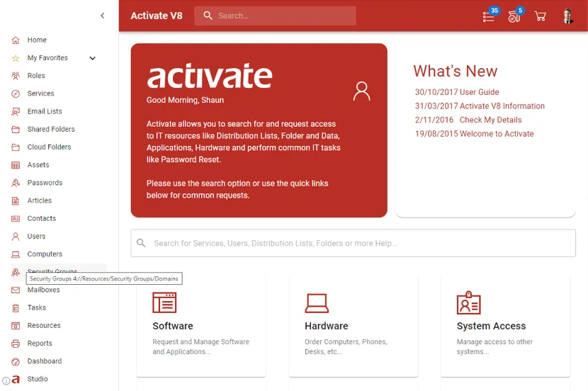Go to Home in the sidebar
The height and width of the screenshot is (391, 588).
coord(37,40)
